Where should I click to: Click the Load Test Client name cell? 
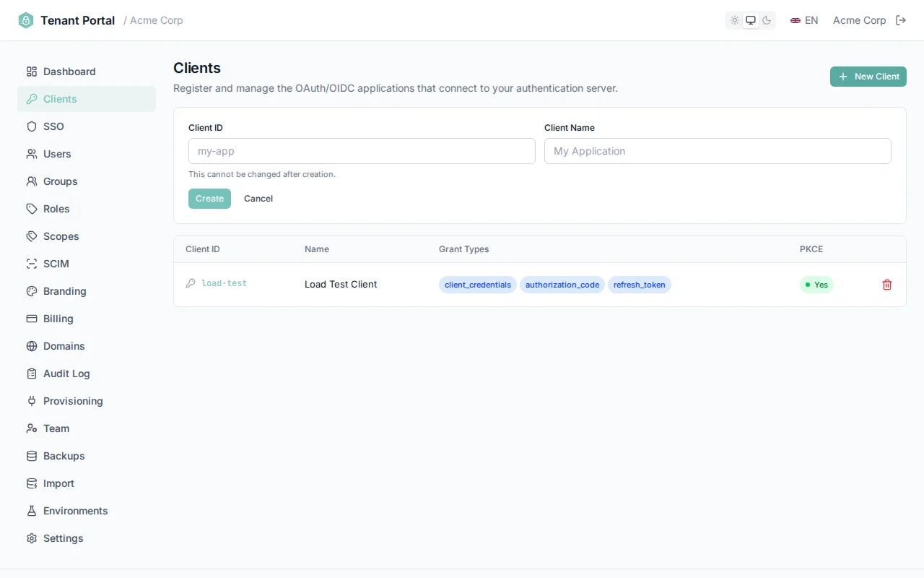(x=341, y=285)
